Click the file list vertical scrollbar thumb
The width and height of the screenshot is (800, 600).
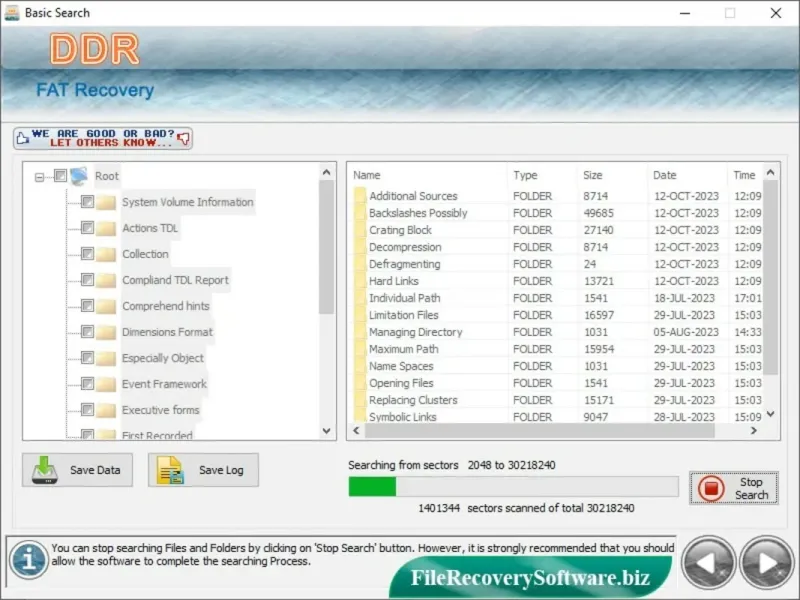(x=770, y=278)
